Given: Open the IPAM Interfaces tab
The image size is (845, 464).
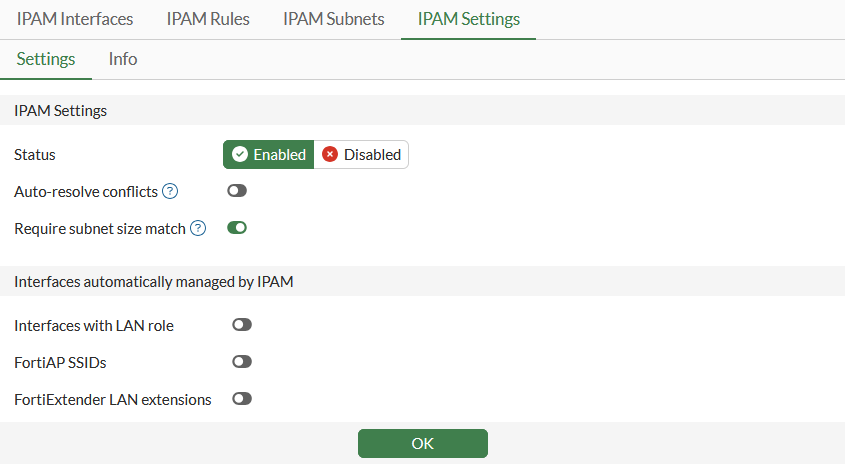Looking at the screenshot, I should 75,19.
